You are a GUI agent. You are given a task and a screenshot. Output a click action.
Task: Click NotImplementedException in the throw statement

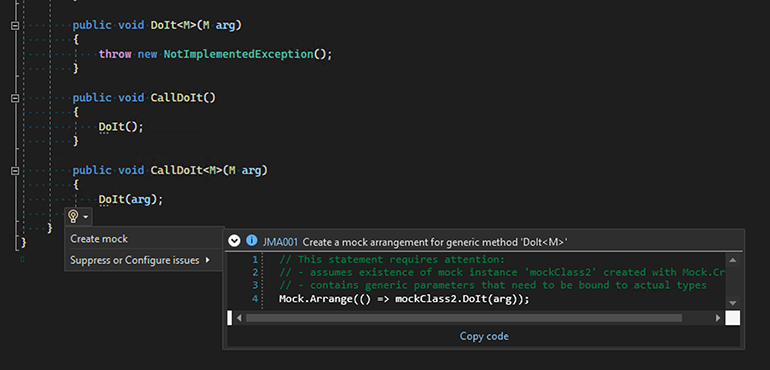point(238,54)
